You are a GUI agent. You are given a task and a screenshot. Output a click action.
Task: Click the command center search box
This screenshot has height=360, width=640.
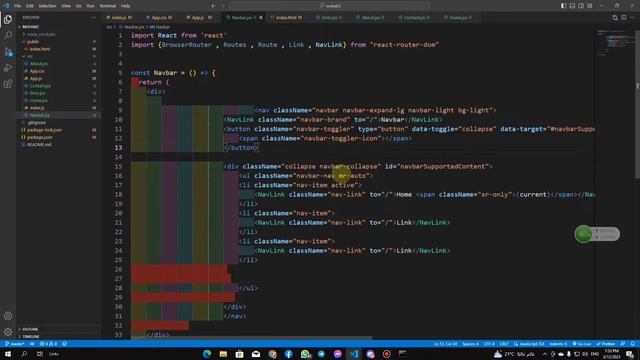[x=329, y=6]
